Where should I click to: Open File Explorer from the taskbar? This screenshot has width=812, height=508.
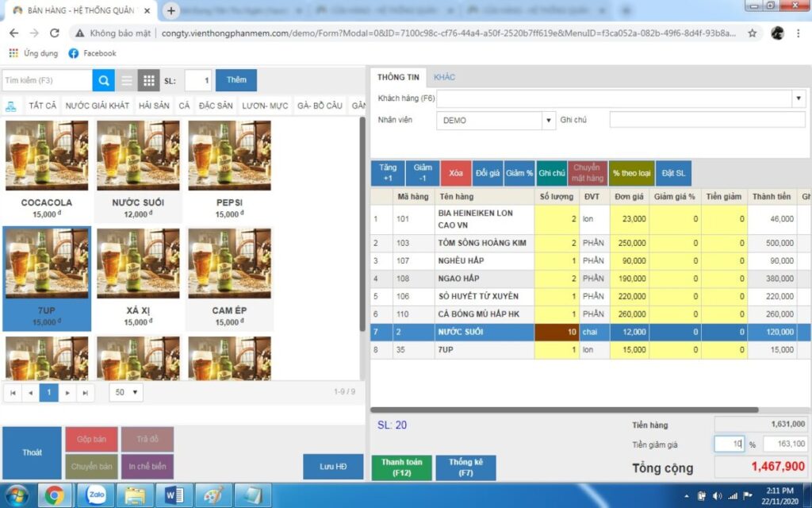(x=135, y=495)
